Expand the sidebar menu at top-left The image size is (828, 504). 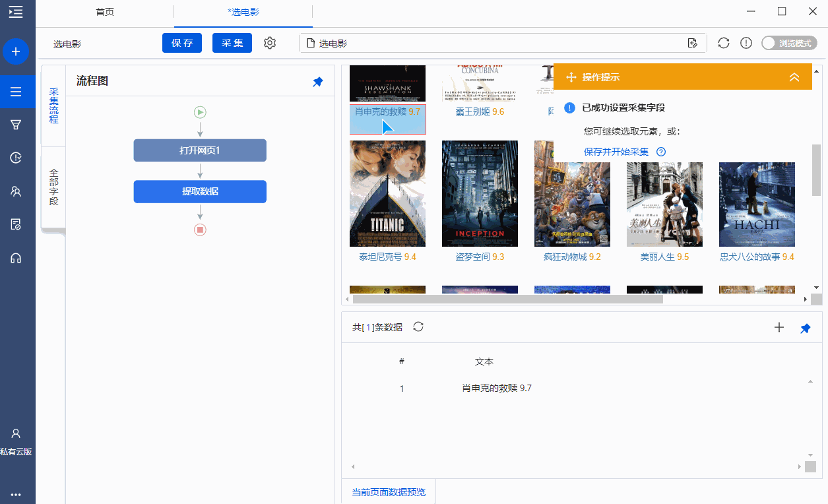(16, 11)
